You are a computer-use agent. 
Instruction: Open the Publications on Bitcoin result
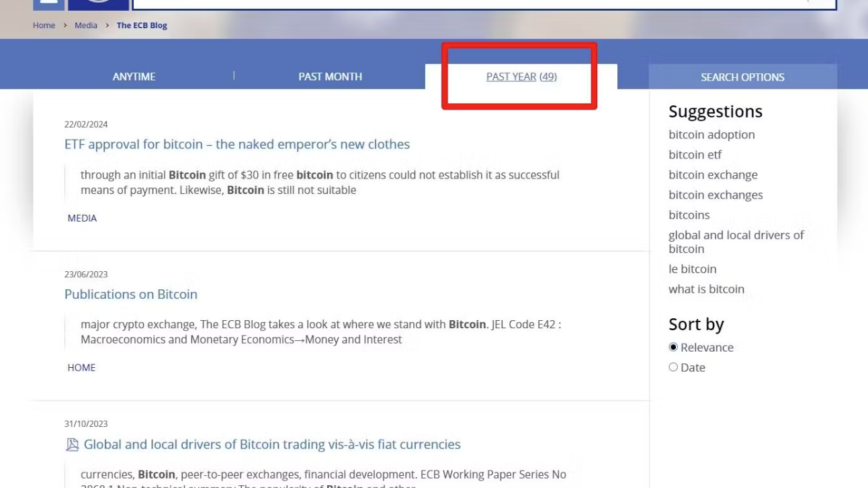pos(131,294)
